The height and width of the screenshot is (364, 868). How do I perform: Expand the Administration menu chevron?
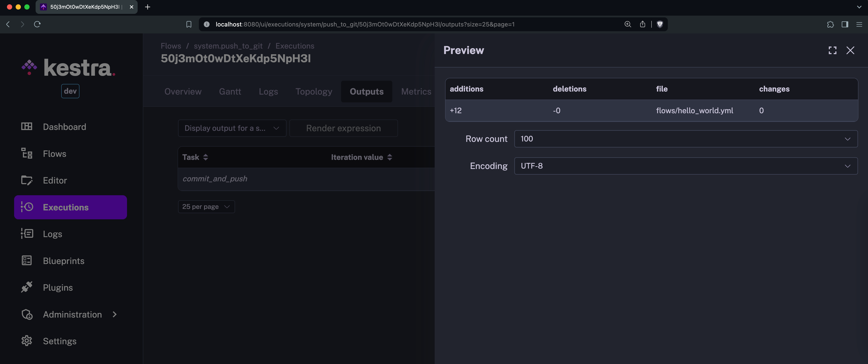(115, 314)
